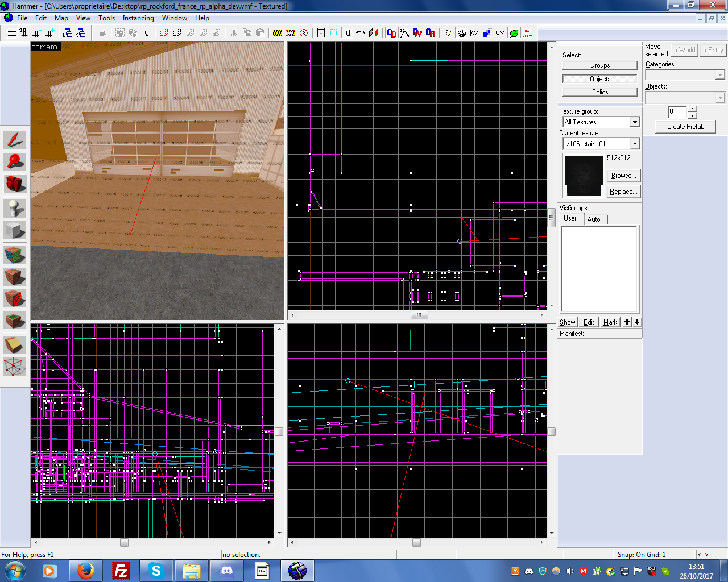Select the Entity tool with lightbulb icon
Screen dimensions: 728x582
click(x=15, y=209)
